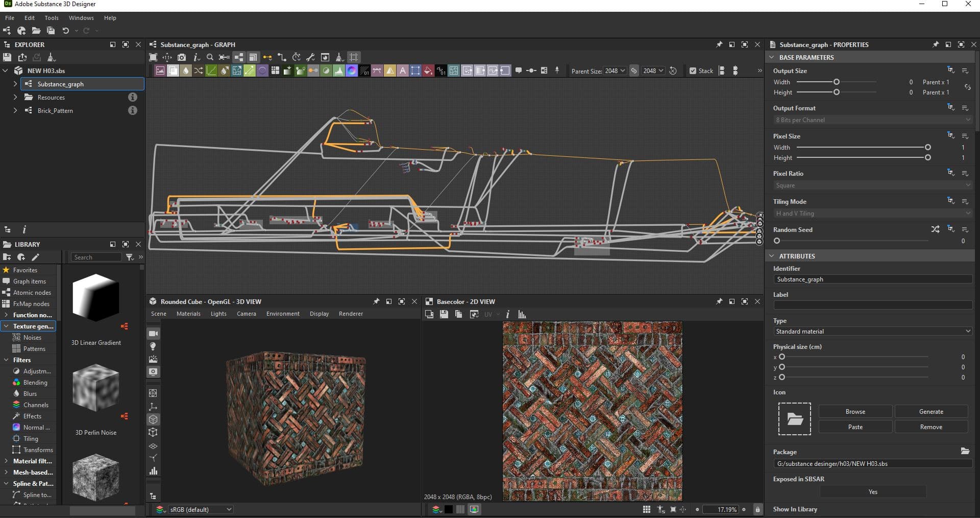
Task: Open the File menu
Action: (10, 18)
